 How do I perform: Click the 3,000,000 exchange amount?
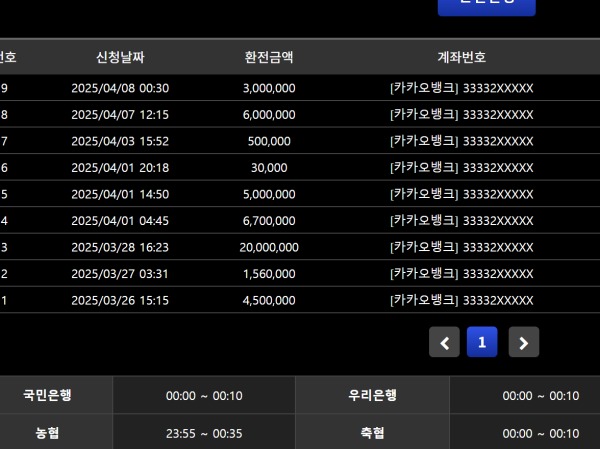pos(269,88)
